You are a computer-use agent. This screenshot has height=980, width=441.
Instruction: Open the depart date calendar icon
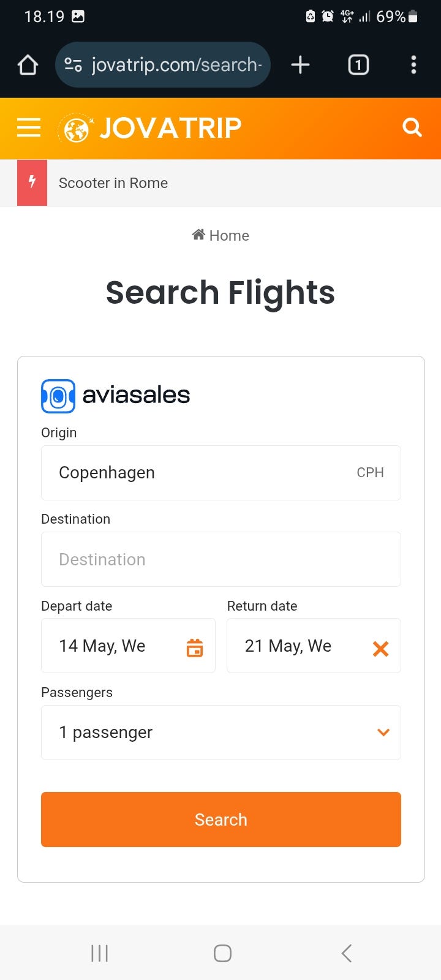point(195,647)
